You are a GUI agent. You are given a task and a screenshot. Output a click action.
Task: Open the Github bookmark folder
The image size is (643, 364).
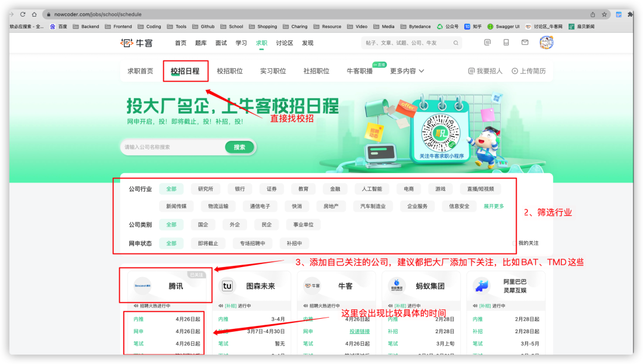(x=204, y=27)
